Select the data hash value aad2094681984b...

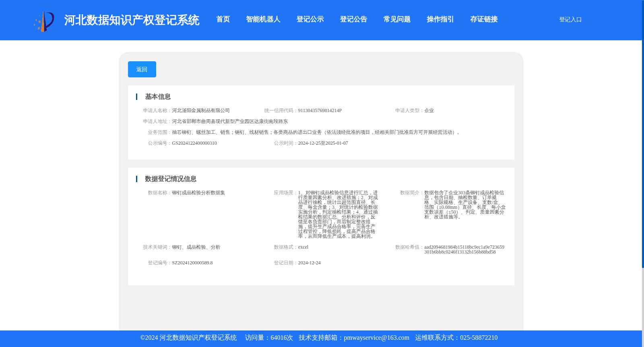pyautogui.click(x=464, y=249)
